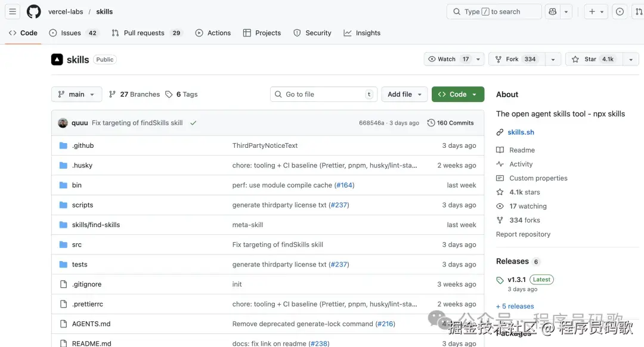
Task: Open the vercel-labs owner link
Action: [x=66, y=11]
